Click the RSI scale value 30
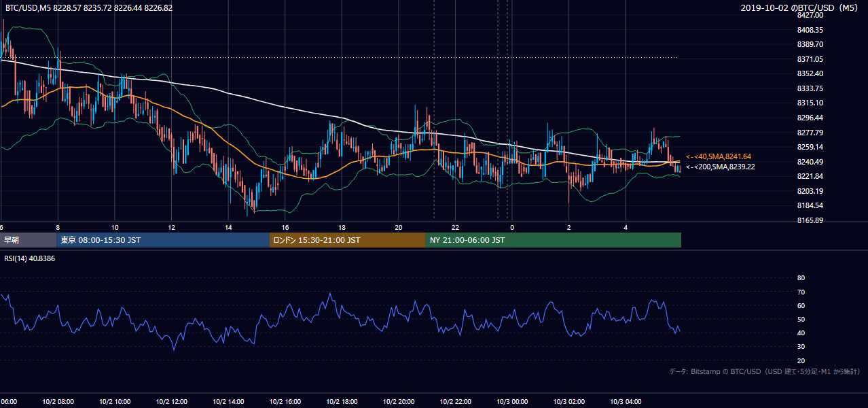 pos(801,347)
